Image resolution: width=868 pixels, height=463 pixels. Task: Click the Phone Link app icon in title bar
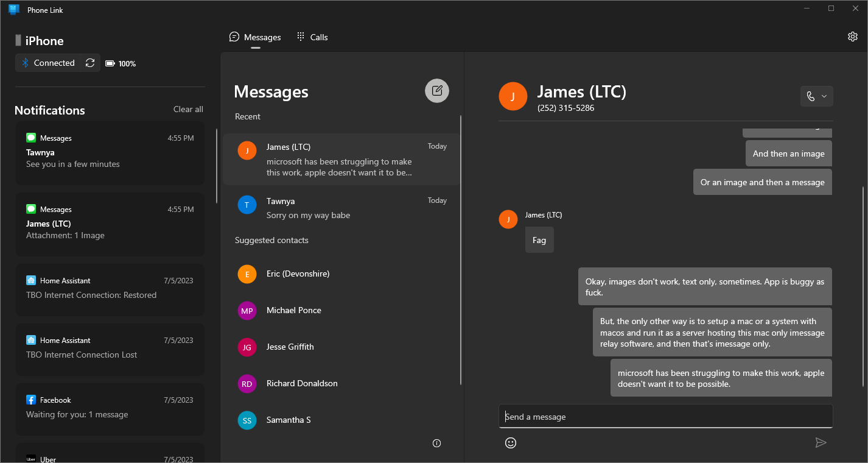[14, 10]
